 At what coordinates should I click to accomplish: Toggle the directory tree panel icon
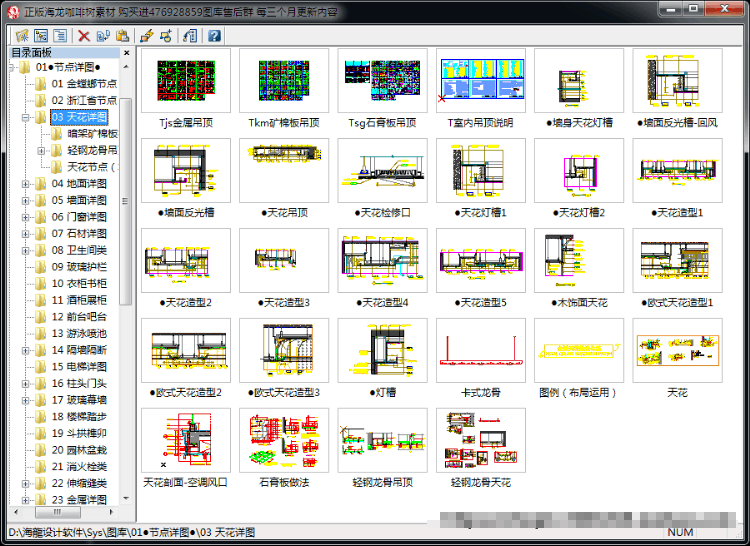(41, 35)
